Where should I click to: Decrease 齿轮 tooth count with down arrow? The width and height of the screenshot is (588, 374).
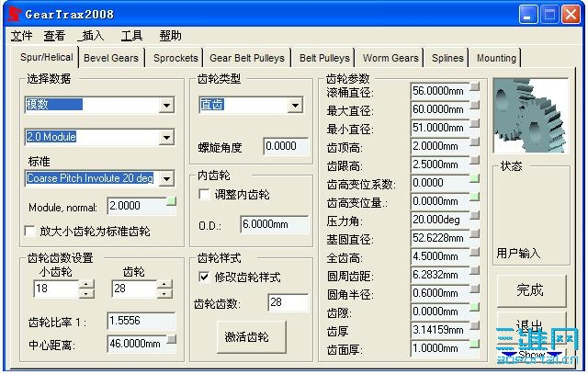(x=164, y=293)
